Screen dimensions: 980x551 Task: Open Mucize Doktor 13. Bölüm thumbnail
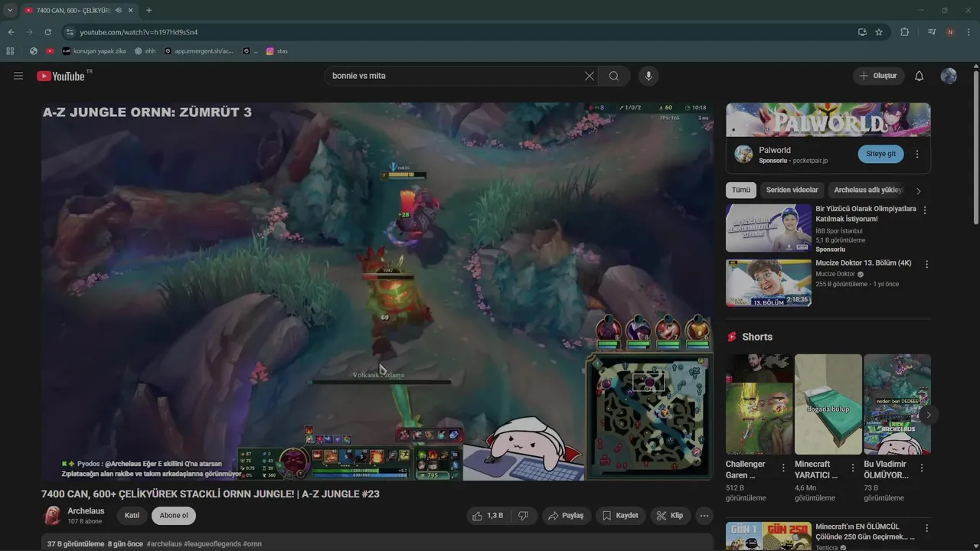[x=769, y=282]
